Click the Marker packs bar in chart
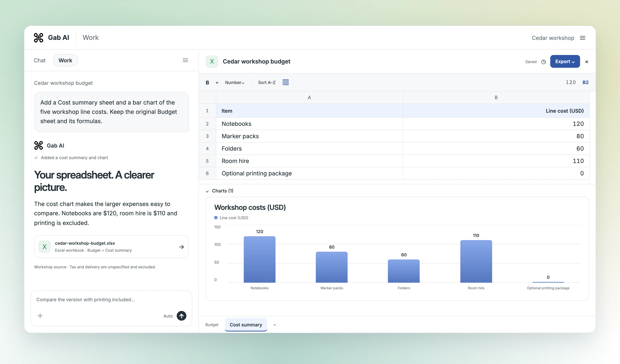 point(332,267)
